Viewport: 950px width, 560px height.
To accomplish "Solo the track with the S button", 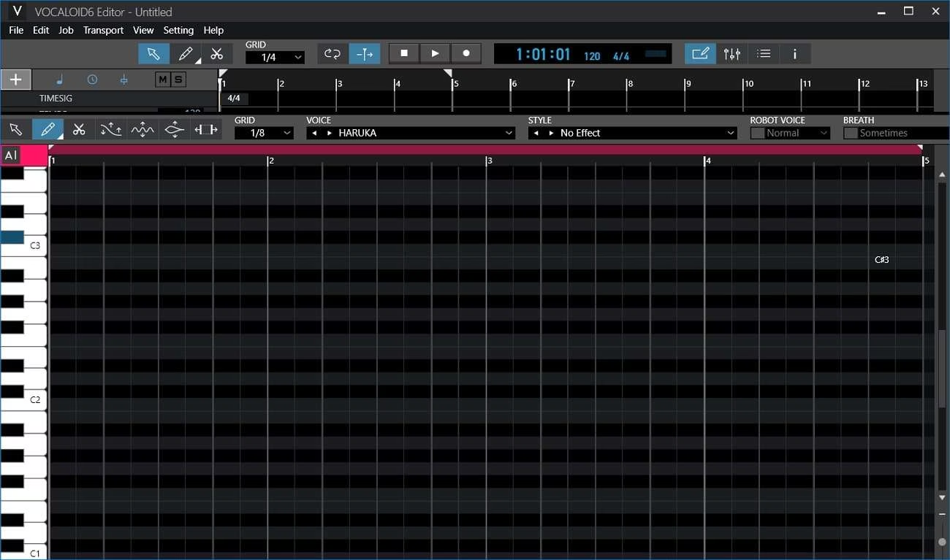I will tap(177, 80).
